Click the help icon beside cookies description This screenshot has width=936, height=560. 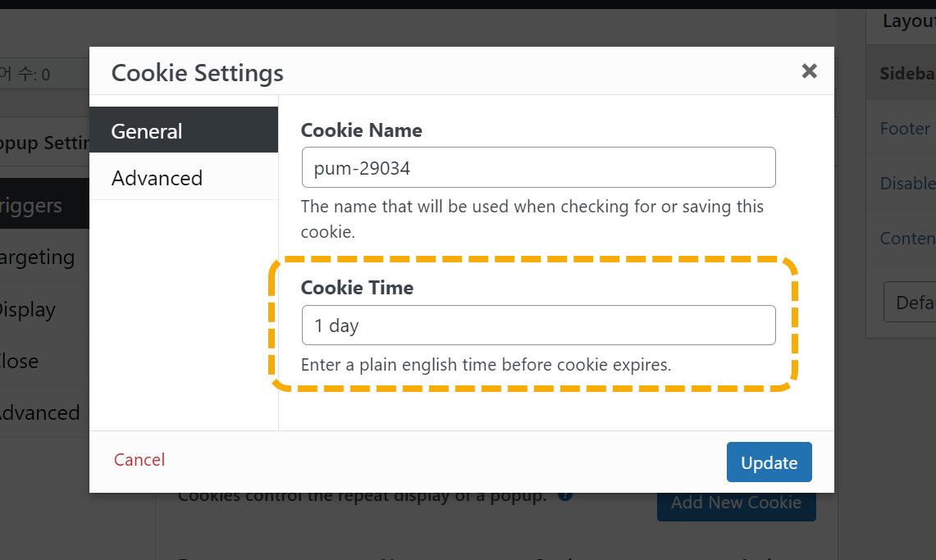tap(565, 496)
